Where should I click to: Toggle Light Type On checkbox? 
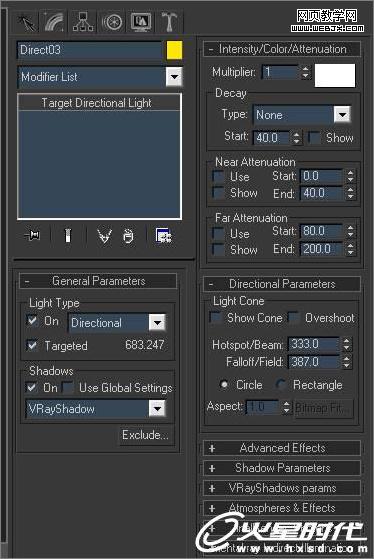click(x=32, y=320)
